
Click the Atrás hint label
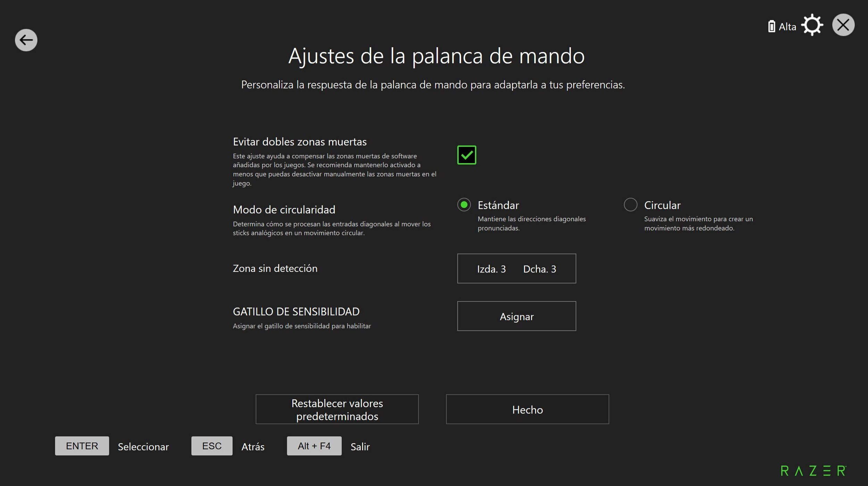point(253,447)
